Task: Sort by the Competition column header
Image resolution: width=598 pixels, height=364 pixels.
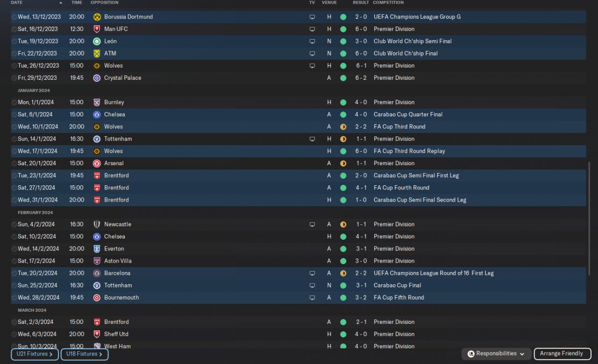Action: coord(388,3)
